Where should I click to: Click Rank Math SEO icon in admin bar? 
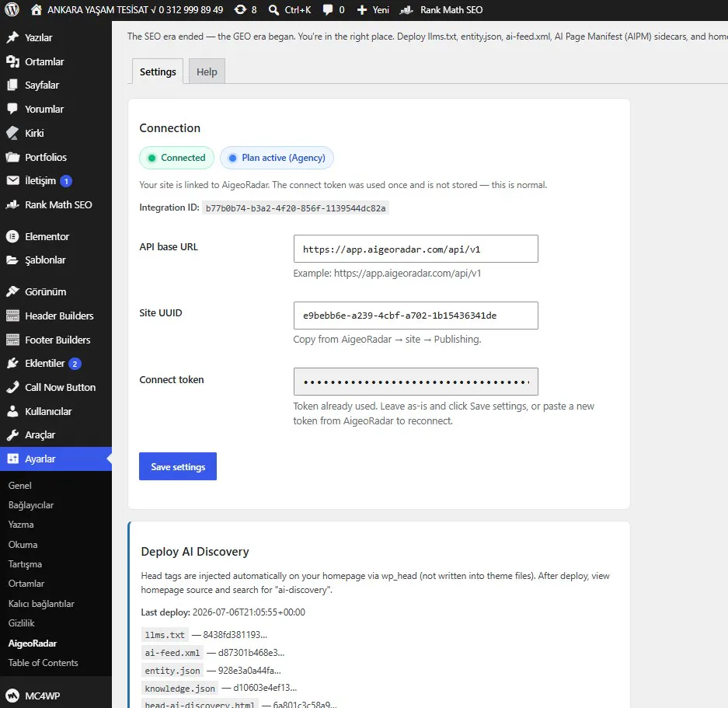click(x=406, y=10)
